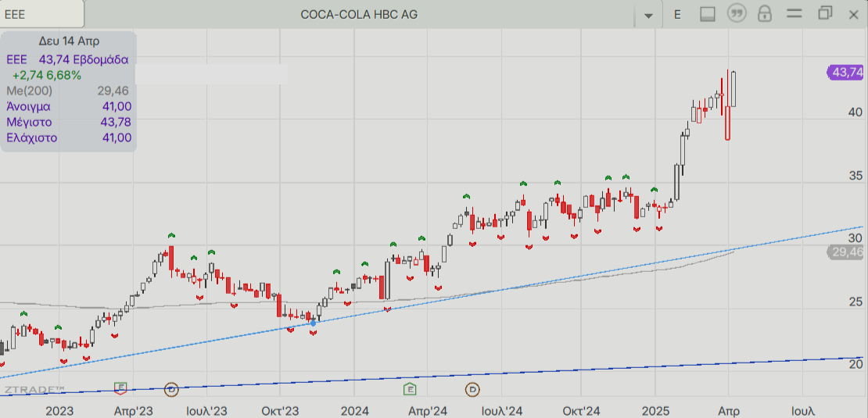868x418 pixels.
Task: Click the Μέγιστο 43,78 value
Action: pos(117,122)
